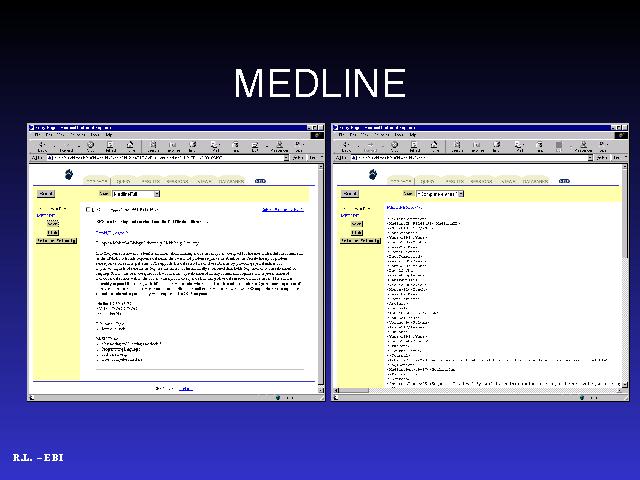The width and height of the screenshot is (640, 480).
Task: Open view dropdown in left window's yellow bar
Action: [156, 193]
